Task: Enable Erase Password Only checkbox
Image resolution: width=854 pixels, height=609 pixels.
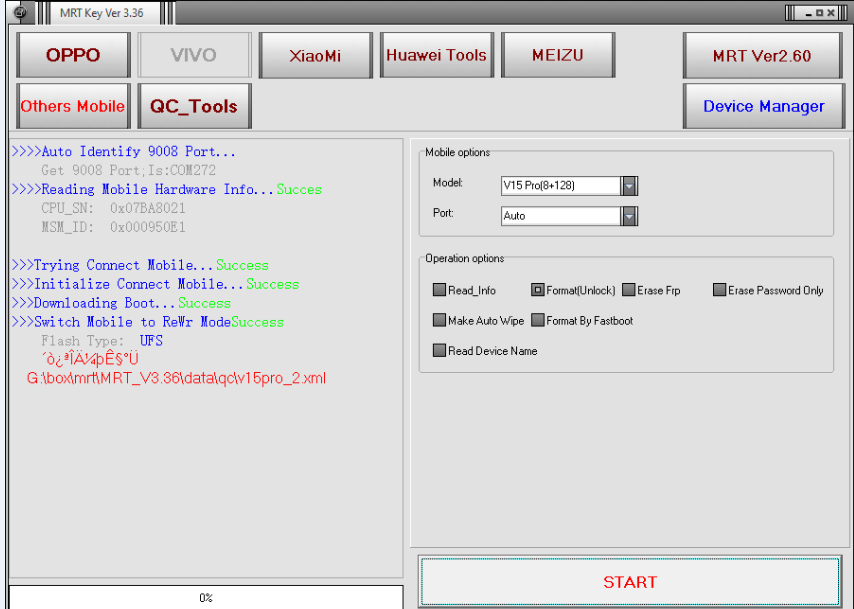Action: pos(719,290)
